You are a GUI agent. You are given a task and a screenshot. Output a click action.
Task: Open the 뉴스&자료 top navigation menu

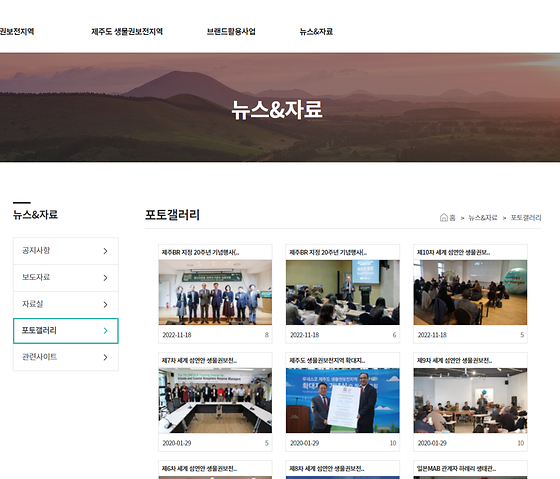[316, 31]
